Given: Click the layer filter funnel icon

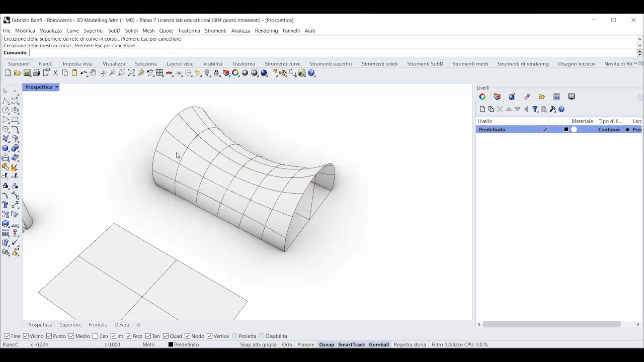Looking at the screenshot, I should [x=535, y=109].
